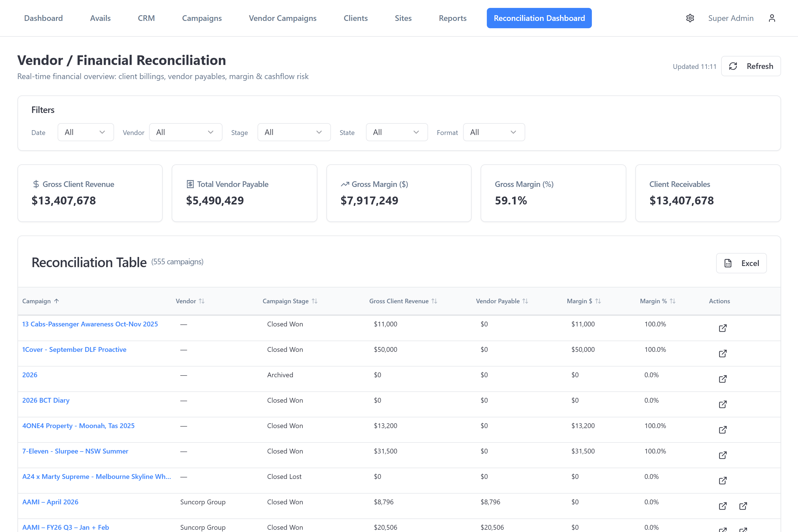Click second action icon in AAMI – April 2026 row
Image resolution: width=798 pixels, height=532 pixels.
click(x=743, y=506)
